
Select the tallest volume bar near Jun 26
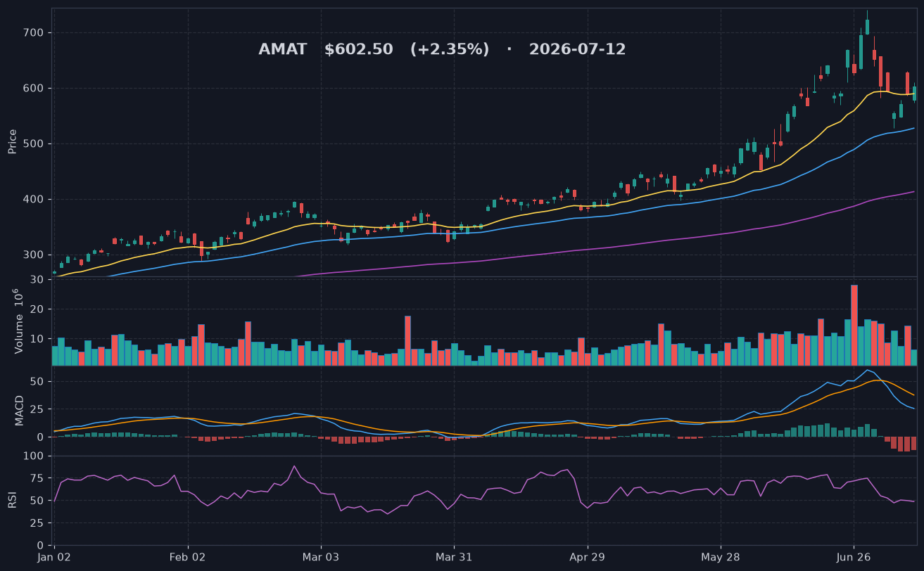click(x=854, y=325)
